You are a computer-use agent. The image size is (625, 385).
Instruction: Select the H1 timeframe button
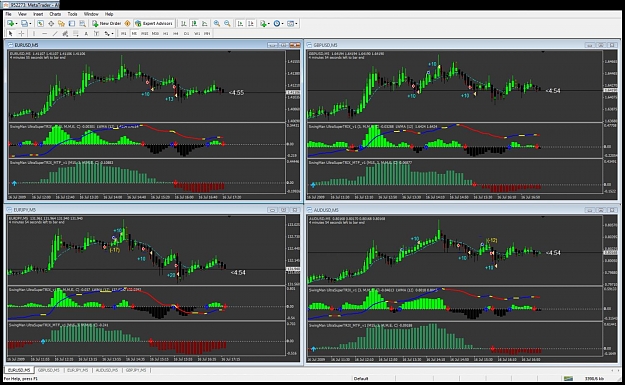click(x=165, y=34)
